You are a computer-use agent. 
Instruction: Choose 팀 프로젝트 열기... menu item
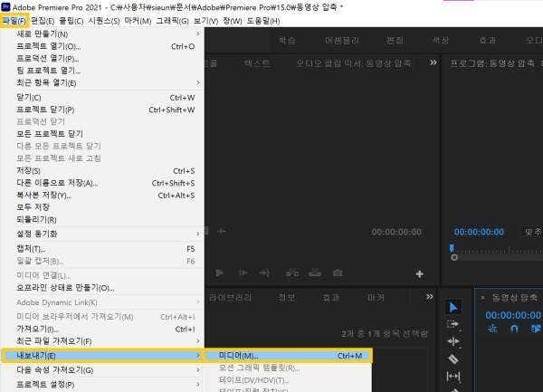[102, 71]
